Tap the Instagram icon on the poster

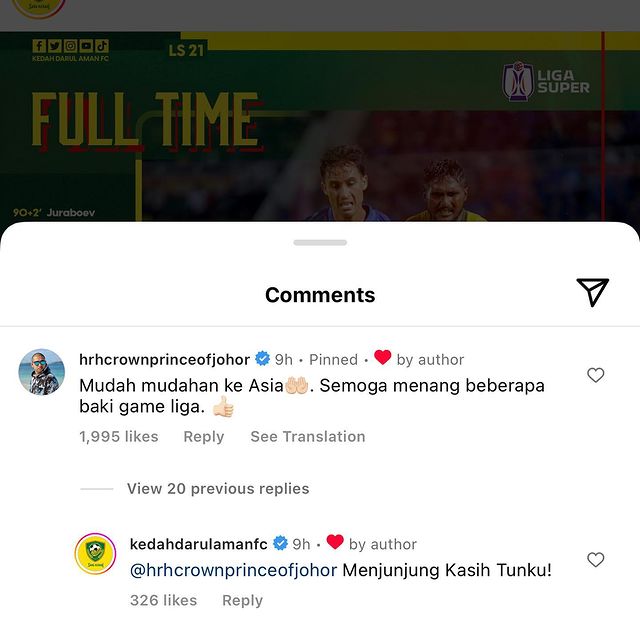[x=71, y=46]
